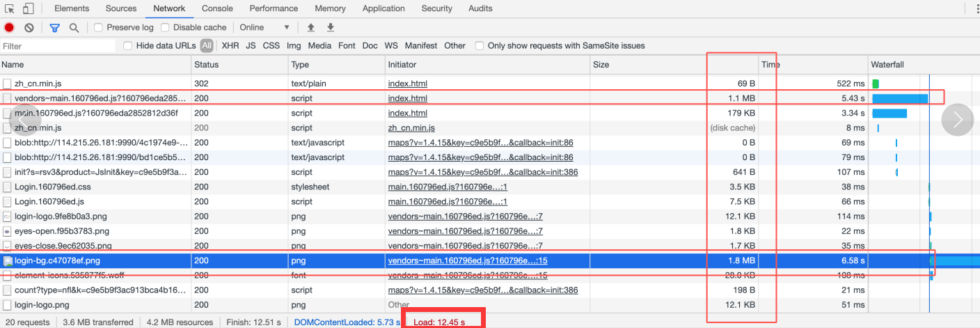Activate the inspect element cursor icon
Image resolution: width=980 pixels, height=328 pixels.
[x=10, y=8]
